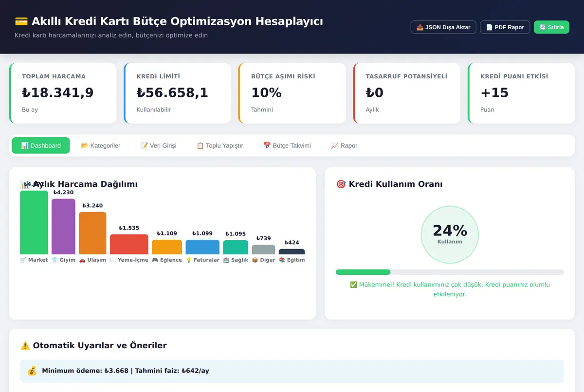Generate the PDF Rapor
This screenshot has width=584, height=392.
(x=505, y=27)
